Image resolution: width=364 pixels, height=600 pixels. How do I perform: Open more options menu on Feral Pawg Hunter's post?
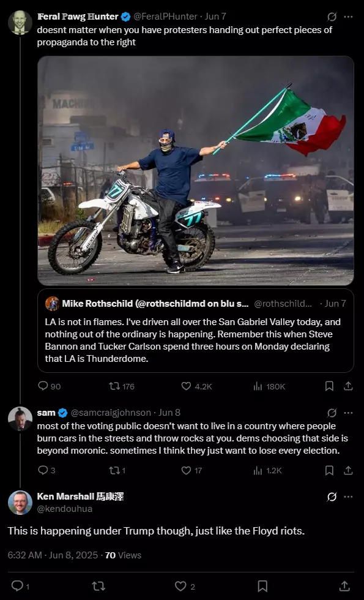348,17
